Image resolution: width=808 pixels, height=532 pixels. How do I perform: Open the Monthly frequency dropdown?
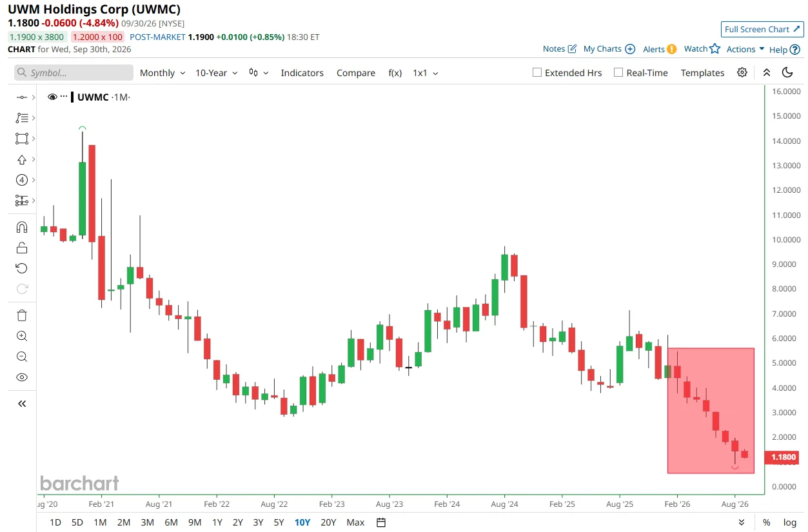pyautogui.click(x=163, y=73)
